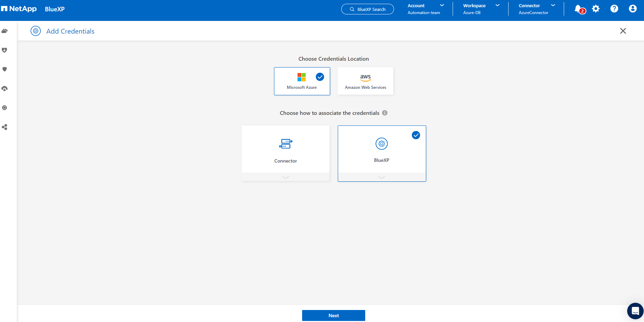
Task: Open the Extensions connected-dots sidebar icon
Action: click(4, 127)
